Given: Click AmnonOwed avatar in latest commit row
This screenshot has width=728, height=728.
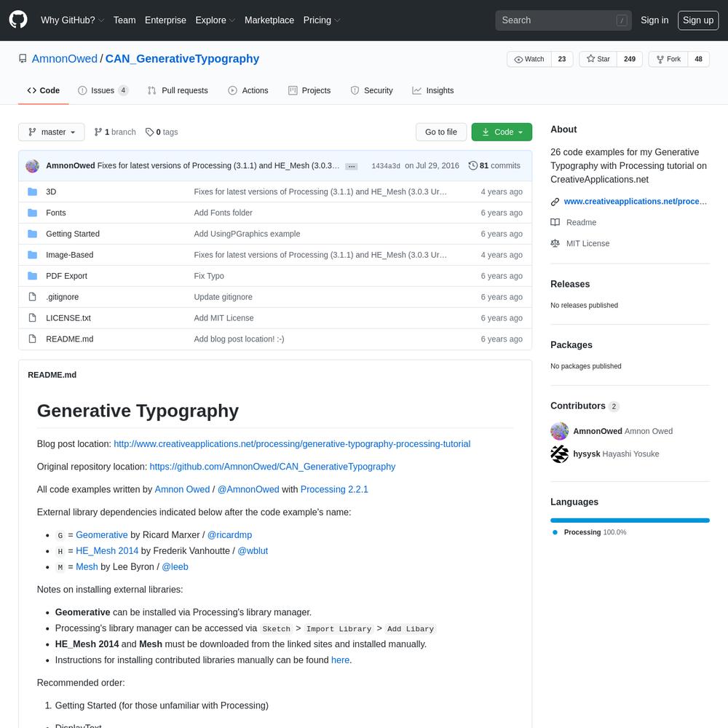Looking at the screenshot, I should coord(32,166).
